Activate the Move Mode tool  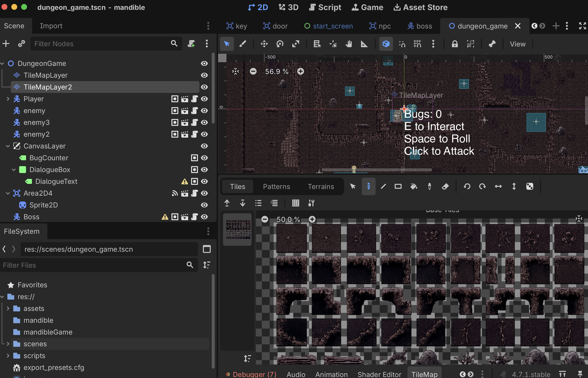coord(264,44)
